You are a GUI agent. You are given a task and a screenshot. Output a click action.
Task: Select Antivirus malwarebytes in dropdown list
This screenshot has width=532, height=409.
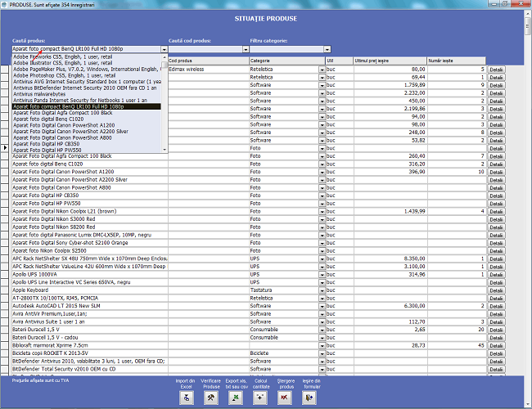87,94
